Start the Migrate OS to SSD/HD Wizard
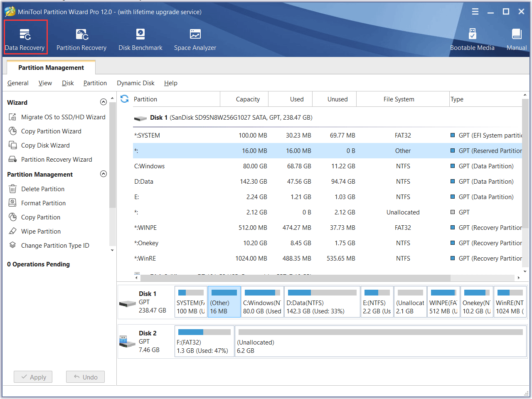Viewport: 532px width, 399px height. pyautogui.click(x=63, y=117)
